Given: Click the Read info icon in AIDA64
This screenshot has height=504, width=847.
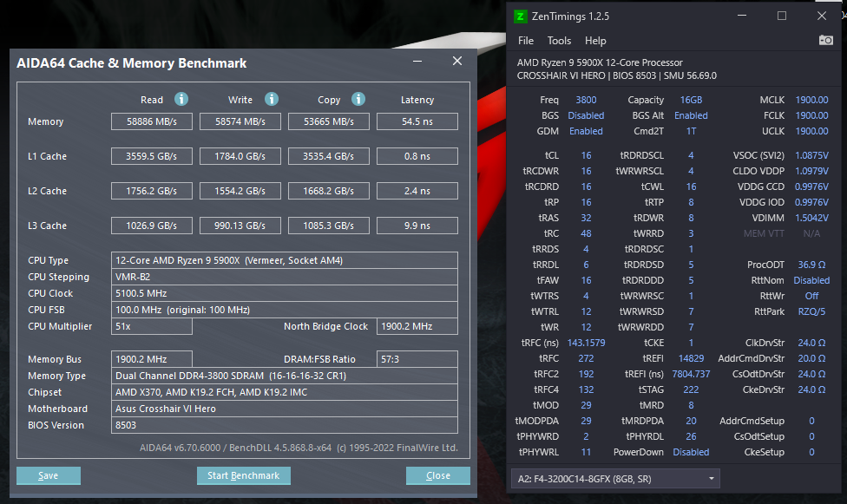Looking at the screenshot, I should pos(181,99).
